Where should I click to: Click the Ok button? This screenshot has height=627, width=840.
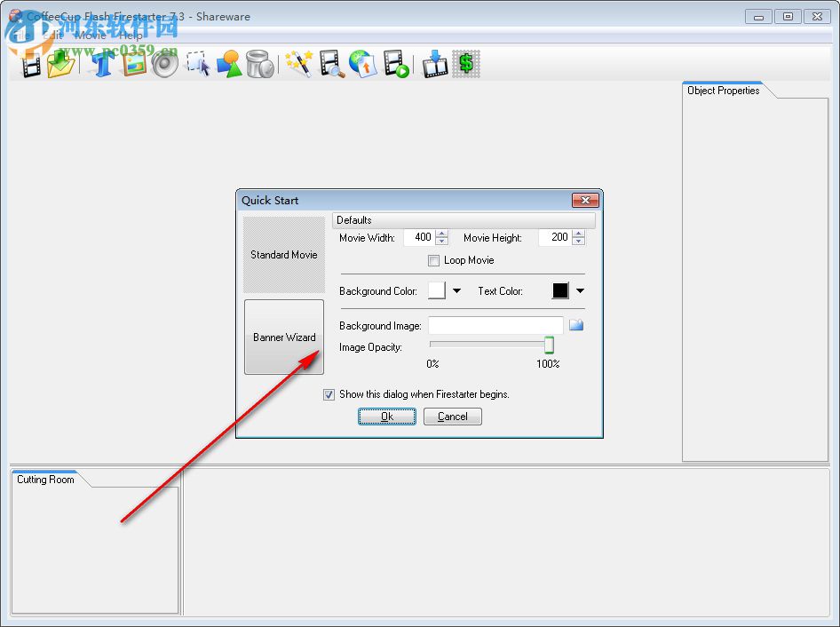[x=387, y=417]
